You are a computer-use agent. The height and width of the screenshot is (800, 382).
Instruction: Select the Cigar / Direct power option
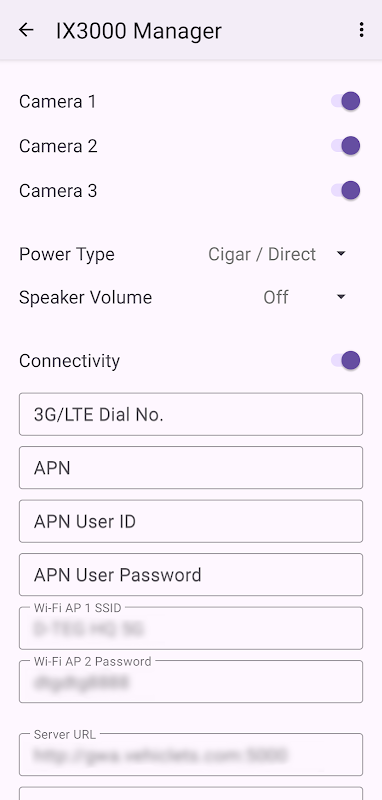point(262,254)
